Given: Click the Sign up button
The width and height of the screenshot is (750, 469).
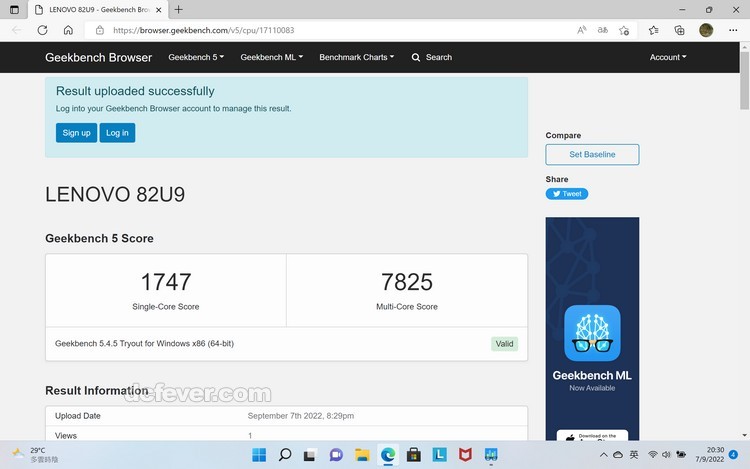Looking at the screenshot, I should [77, 133].
